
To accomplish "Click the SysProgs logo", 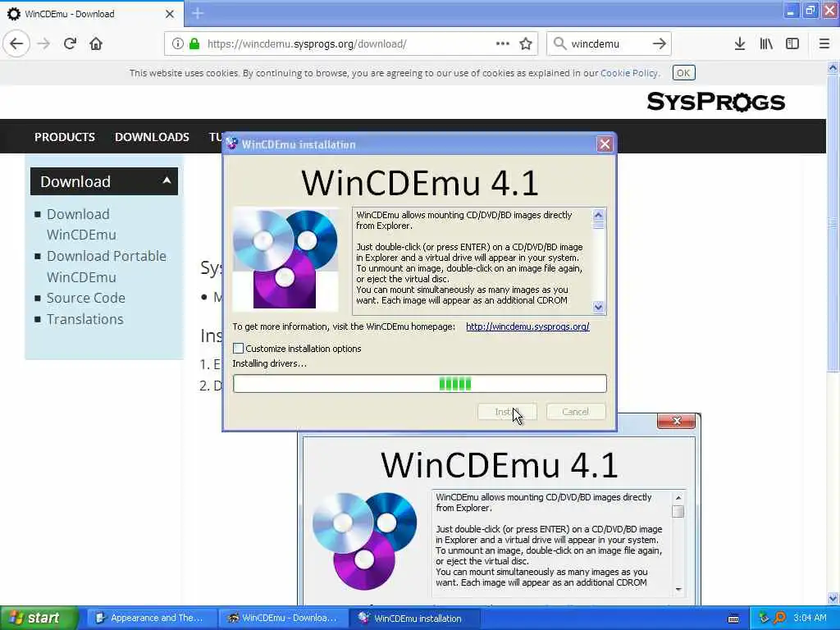I will [715, 102].
